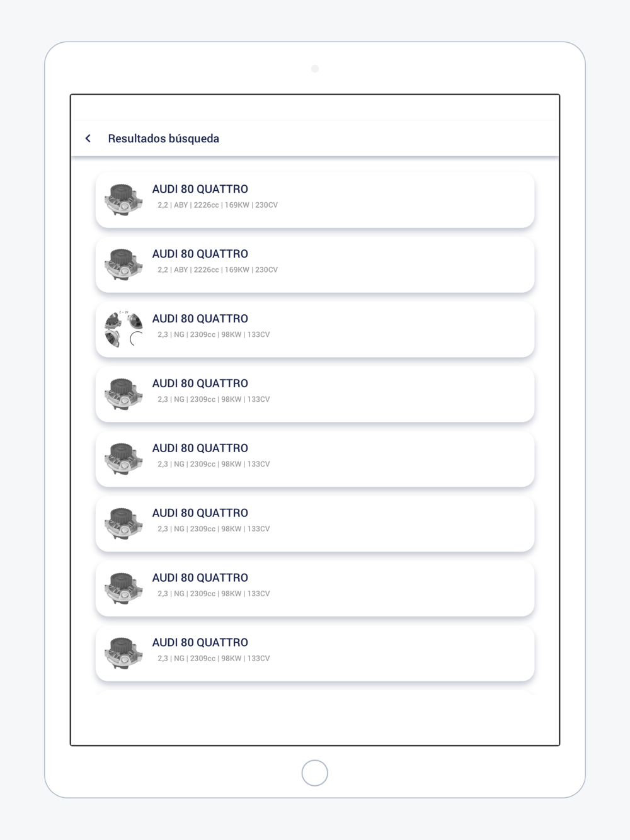This screenshot has height=840, width=630.
Task: Open second AUDI 80 QUATTRO 2,2 ABY title
Action: pyautogui.click(x=200, y=254)
